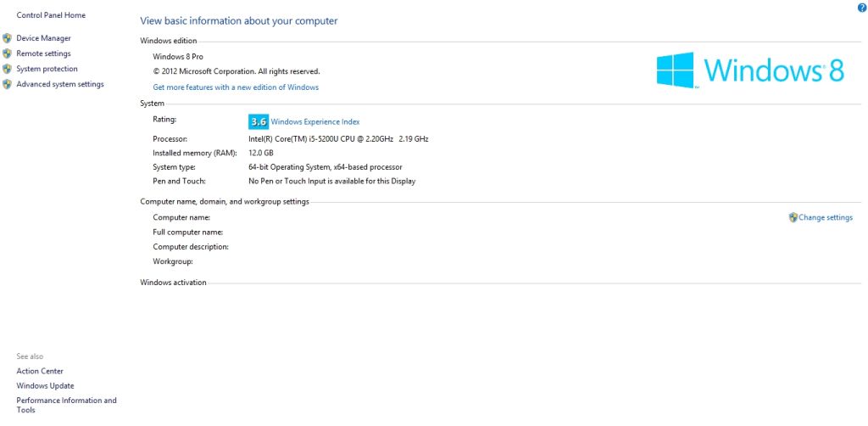
Task: Open Performance Information and Tools
Action: point(66,405)
